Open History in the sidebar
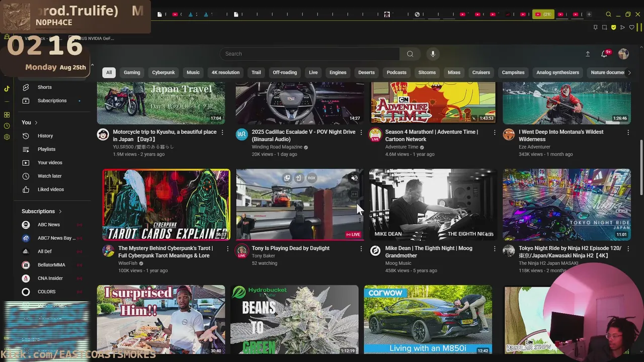This screenshot has width=644, height=362. (x=52, y=136)
